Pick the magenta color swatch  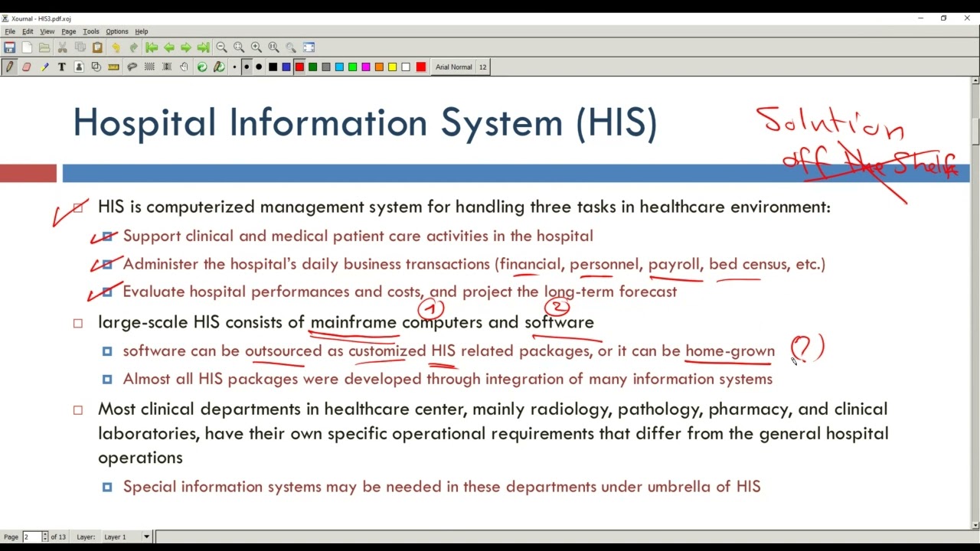pyautogui.click(x=366, y=67)
